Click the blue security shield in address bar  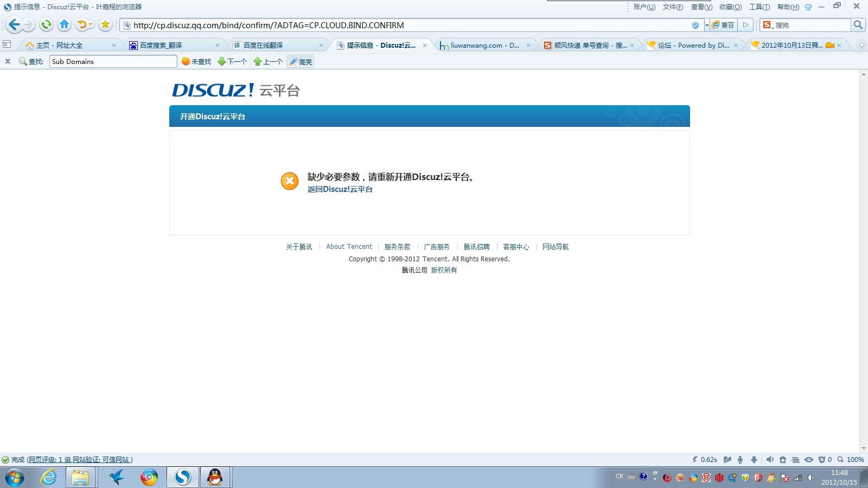[x=695, y=25]
